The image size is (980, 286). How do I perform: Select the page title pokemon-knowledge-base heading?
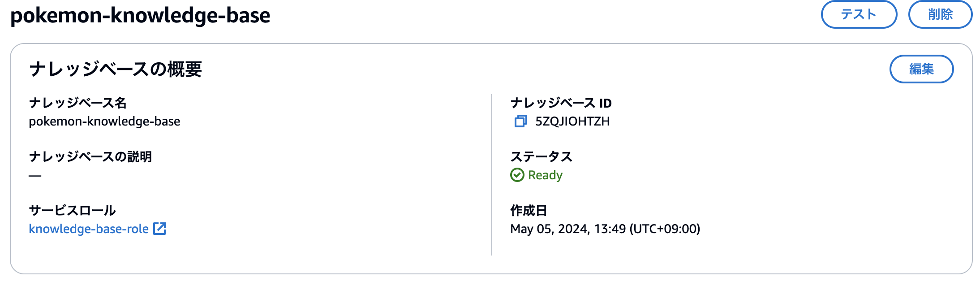pyautogui.click(x=140, y=15)
